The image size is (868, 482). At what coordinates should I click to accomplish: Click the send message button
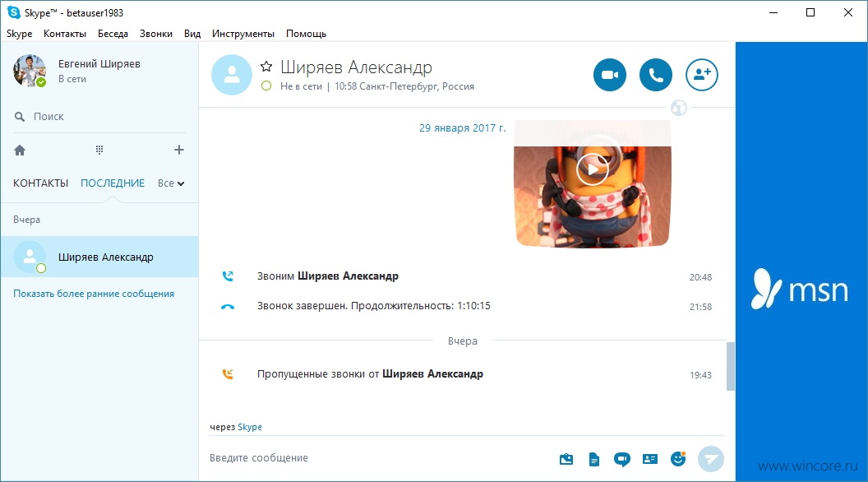(x=711, y=459)
